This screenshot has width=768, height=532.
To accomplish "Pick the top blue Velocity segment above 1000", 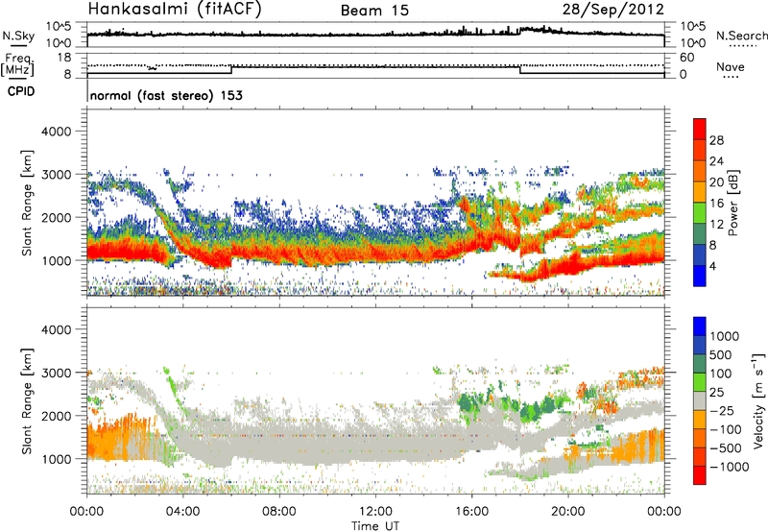I will pos(700,326).
